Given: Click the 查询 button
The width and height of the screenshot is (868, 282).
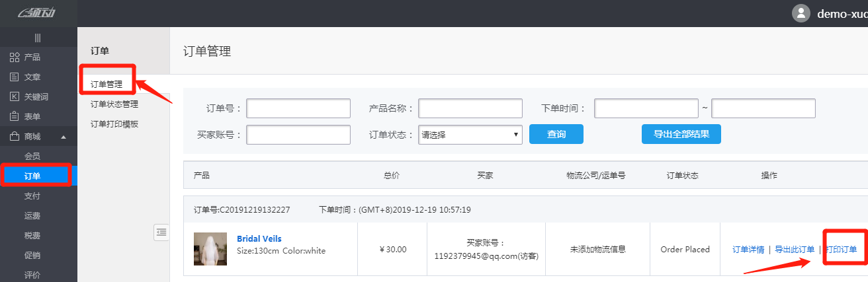Looking at the screenshot, I should point(556,134).
